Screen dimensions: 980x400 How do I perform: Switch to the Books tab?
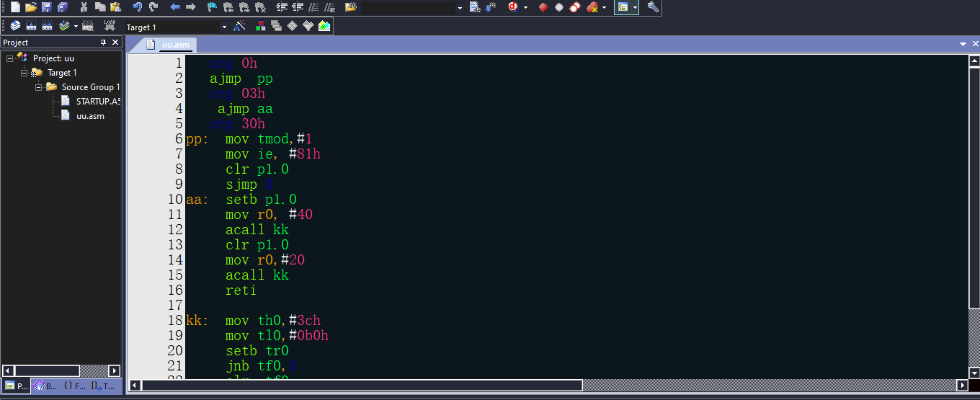tap(45, 386)
